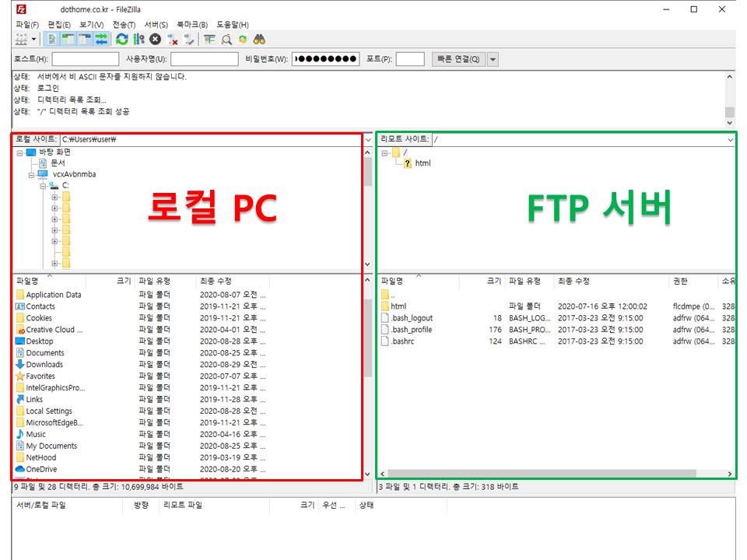Image resolution: width=747 pixels, height=560 pixels.
Task: Open the 파일(F) menu
Action: pos(27,25)
